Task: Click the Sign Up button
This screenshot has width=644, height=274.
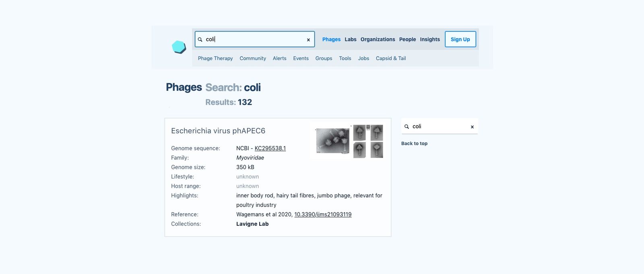Action: click(x=460, y=39)
